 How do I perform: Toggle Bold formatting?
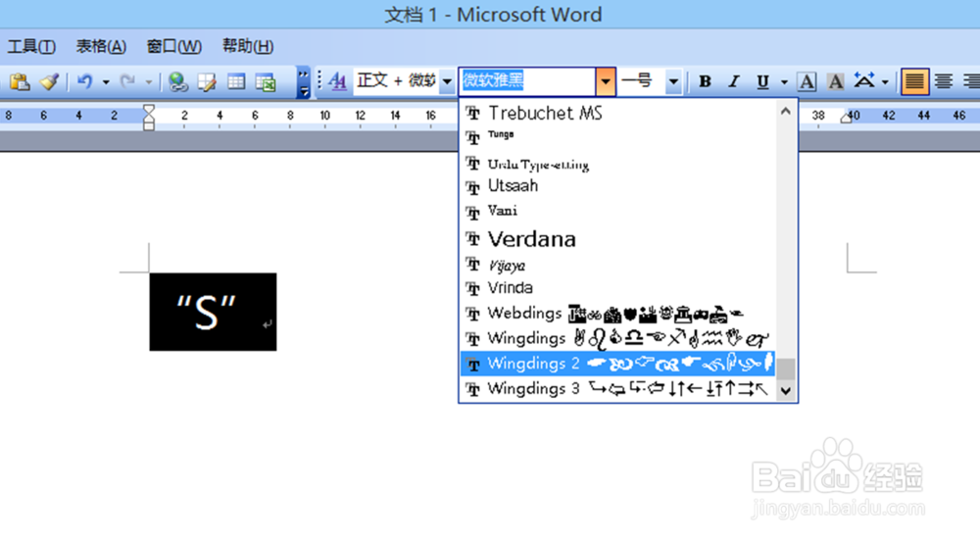[x=705, y=82]
